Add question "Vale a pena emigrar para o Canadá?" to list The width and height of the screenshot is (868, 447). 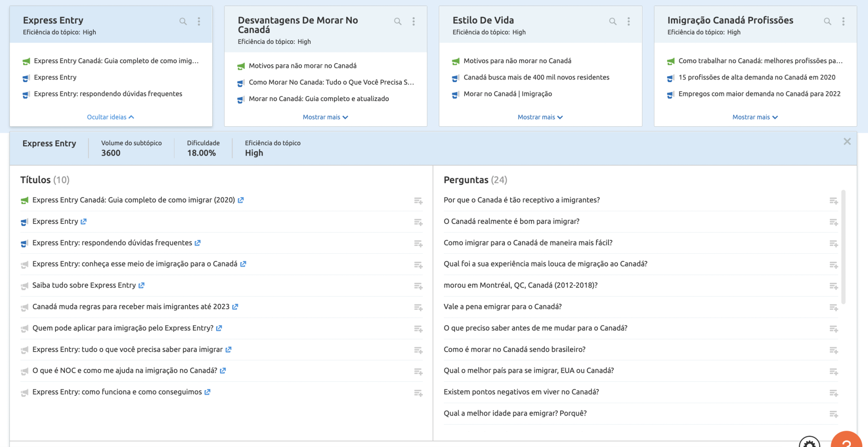[834, 308]
